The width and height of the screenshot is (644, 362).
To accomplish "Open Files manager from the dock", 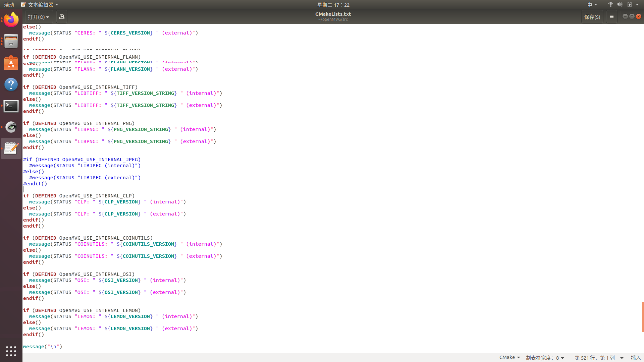I will coord(11,42).
